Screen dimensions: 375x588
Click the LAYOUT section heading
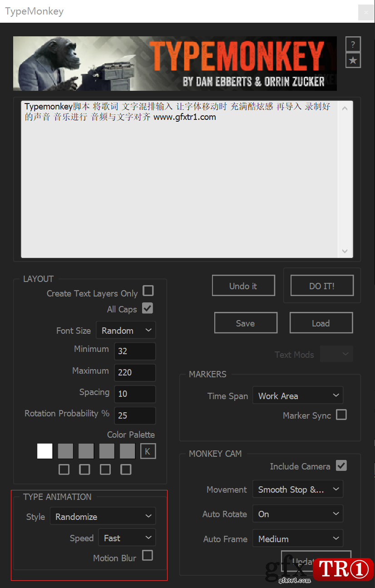[39, 279]
